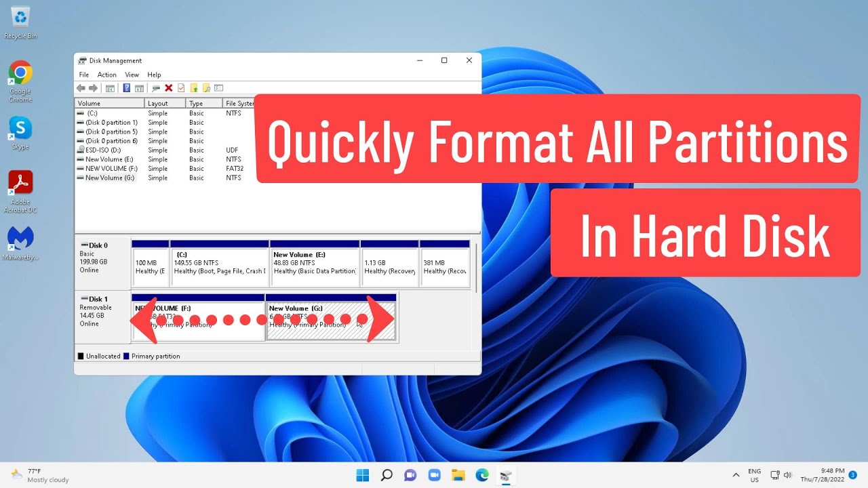Image resolution: width=868 pixels, height=488 pixels.
Task: Open Malwarebytes desktop shortcut
Action: [x=20, y=243]
